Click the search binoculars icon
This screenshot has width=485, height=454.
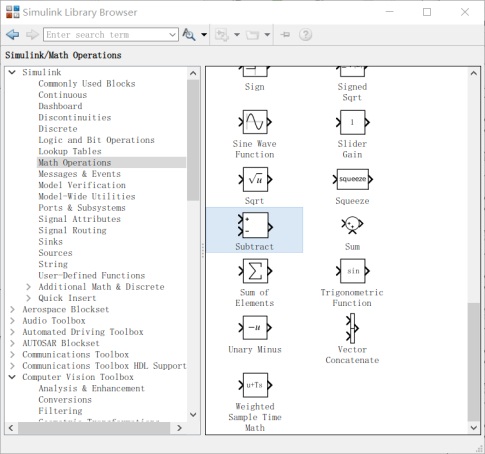point(189,34)
